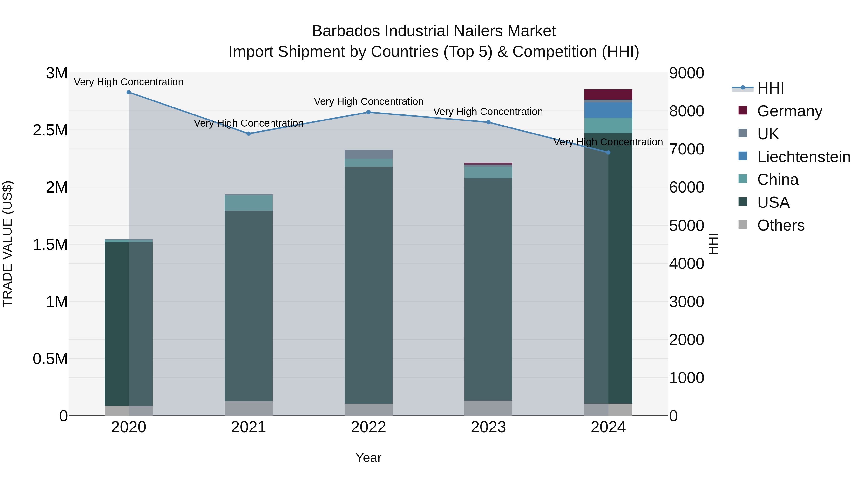
Task: Select the 2023 USA bar segment
Action: click(488, 289)
